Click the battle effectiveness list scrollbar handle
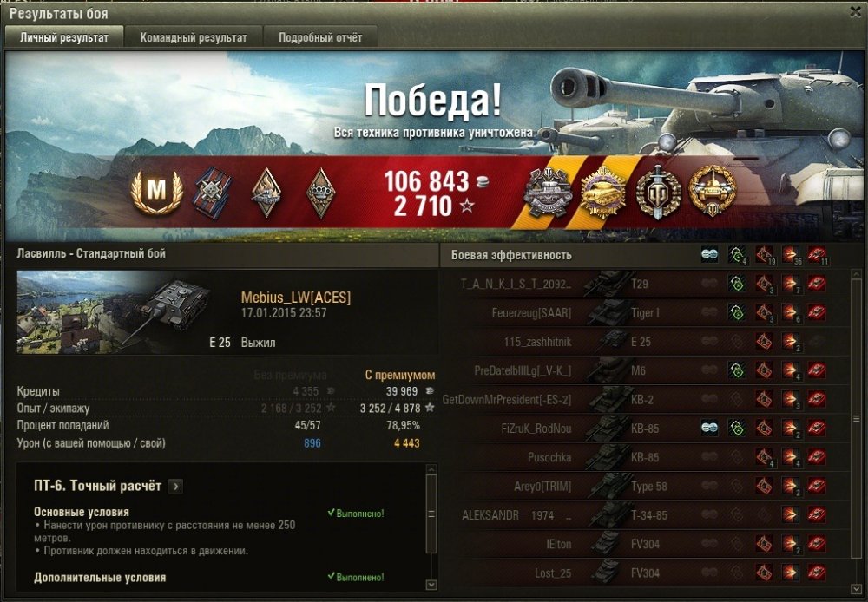 [x=857, y=420]
